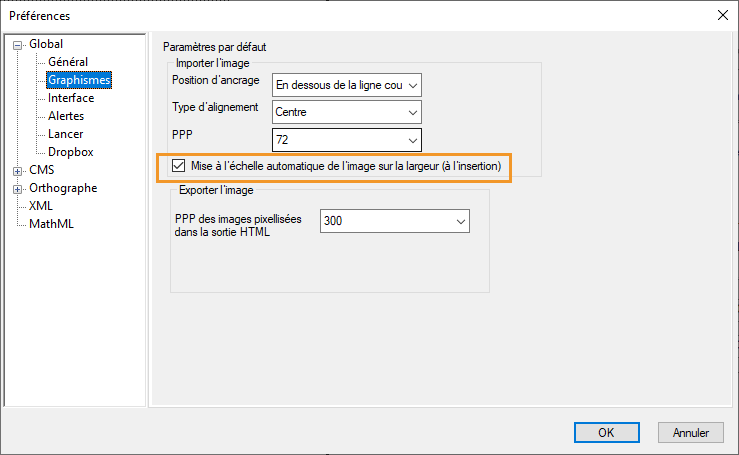This screenshot has width=739, height=455.
Task: Select the Graphismes tree item
Action: [x=78, y=80]
